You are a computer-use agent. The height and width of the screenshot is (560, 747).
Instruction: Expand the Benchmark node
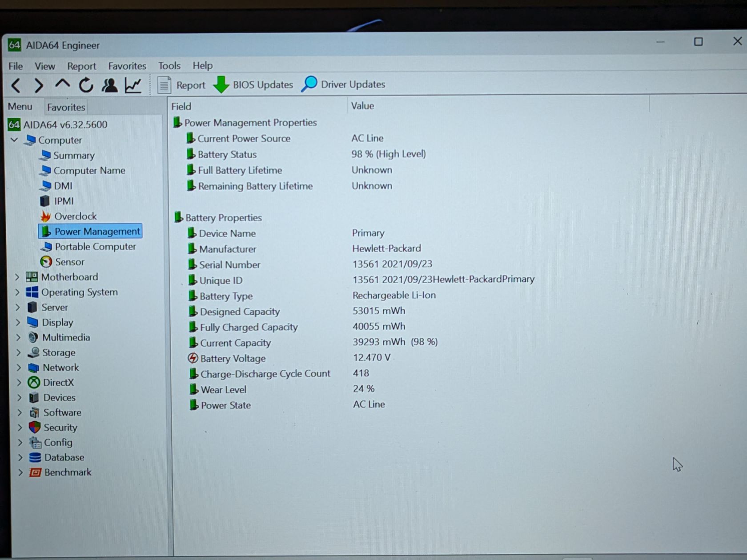[x=20, y=472]
